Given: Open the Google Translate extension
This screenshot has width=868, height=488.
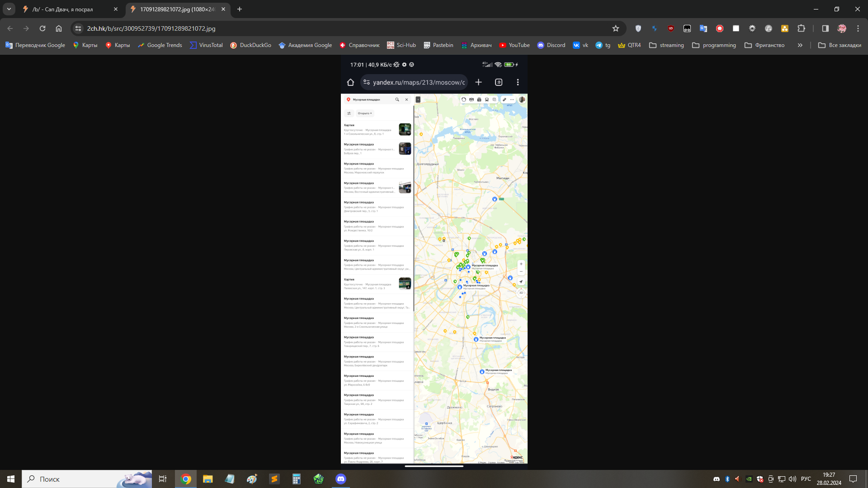Looking at the screenshot, I should pos(703,28).
